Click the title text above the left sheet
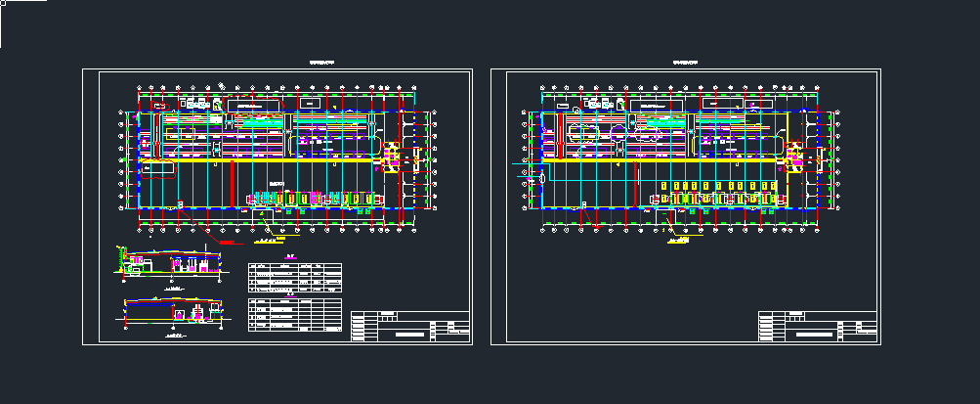The image size is (980, 404). 321,62
